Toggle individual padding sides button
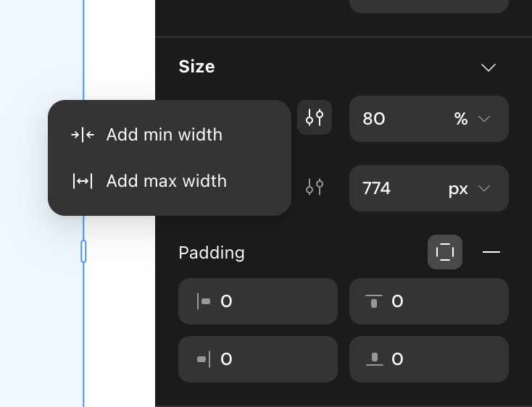This screenshot has height=407, width=532. point(445,252)
